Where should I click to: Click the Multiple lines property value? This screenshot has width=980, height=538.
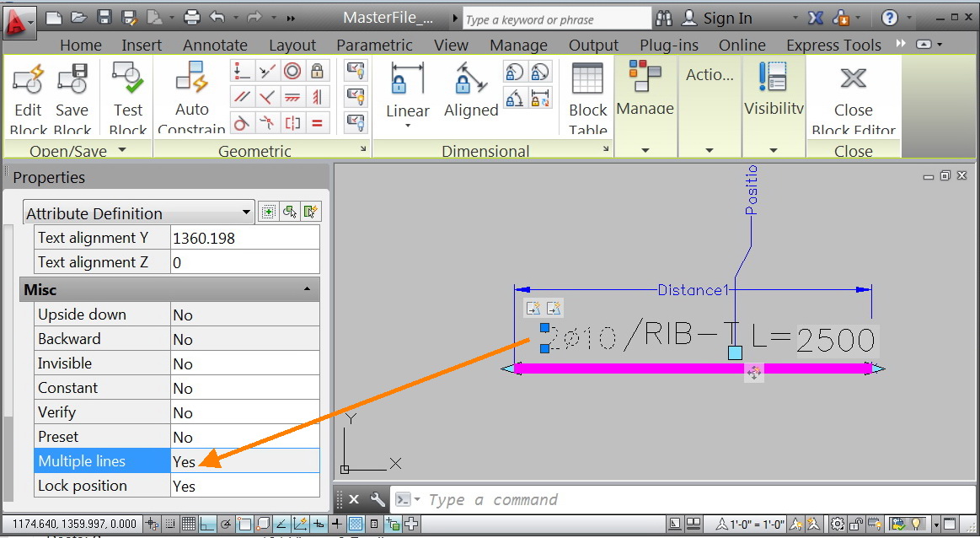(x=244, y=461)
